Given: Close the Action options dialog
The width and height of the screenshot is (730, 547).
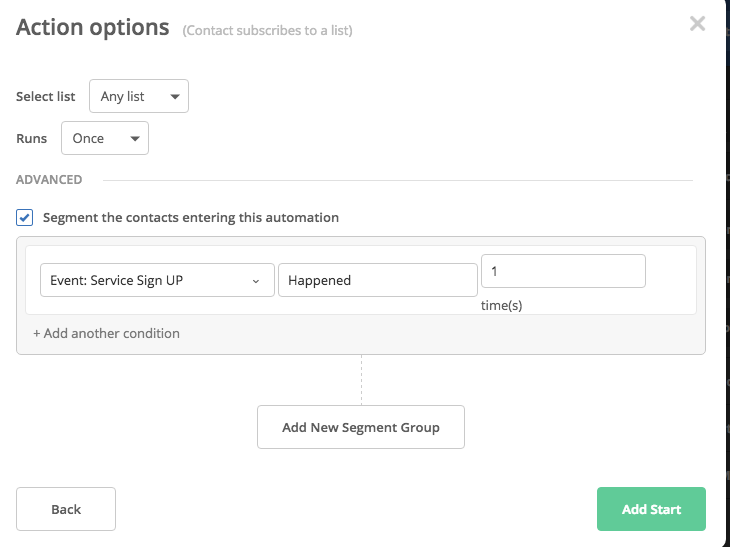Looking at the screenshot, I should (697, 24).
